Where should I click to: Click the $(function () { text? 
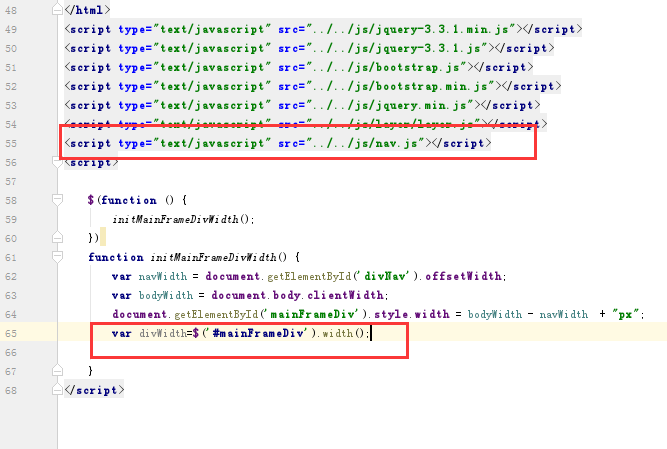(137, 200)
